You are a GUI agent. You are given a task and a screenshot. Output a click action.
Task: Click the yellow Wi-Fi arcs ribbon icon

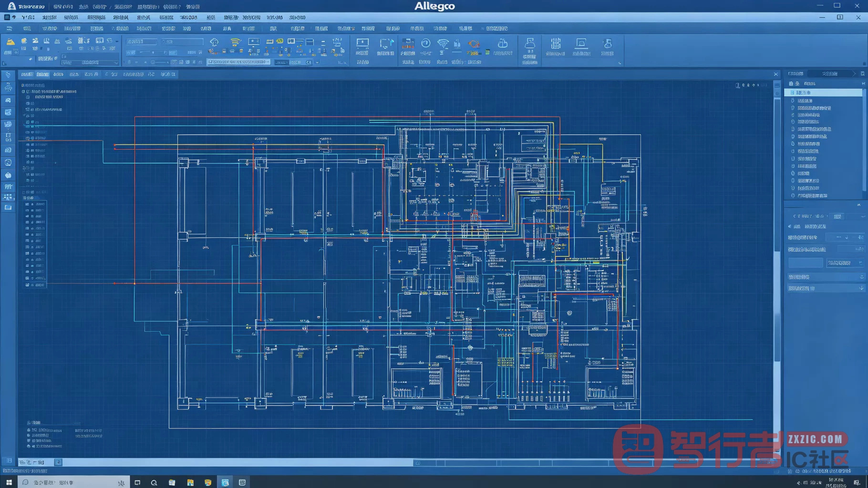[x=235, y=42]
